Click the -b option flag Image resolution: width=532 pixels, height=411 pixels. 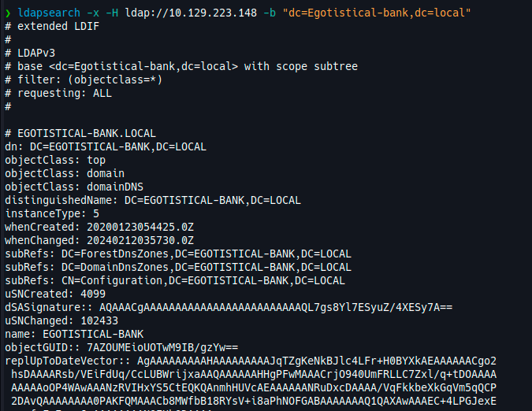[270, 13]
